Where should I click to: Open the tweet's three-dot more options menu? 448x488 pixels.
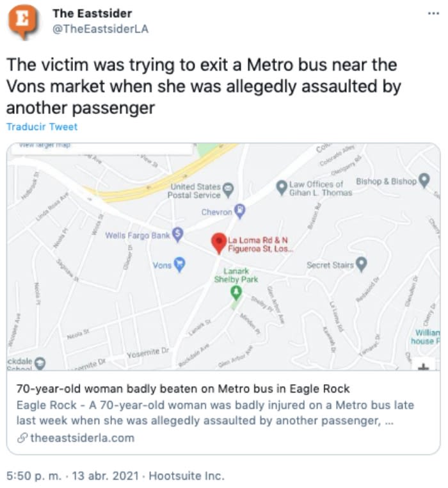coord(433,13)
